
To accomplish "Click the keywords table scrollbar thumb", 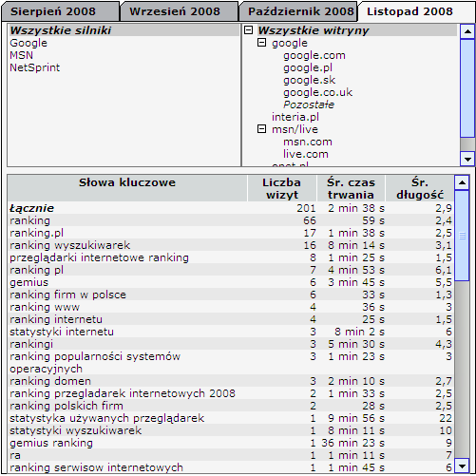I will coord(462,236).
